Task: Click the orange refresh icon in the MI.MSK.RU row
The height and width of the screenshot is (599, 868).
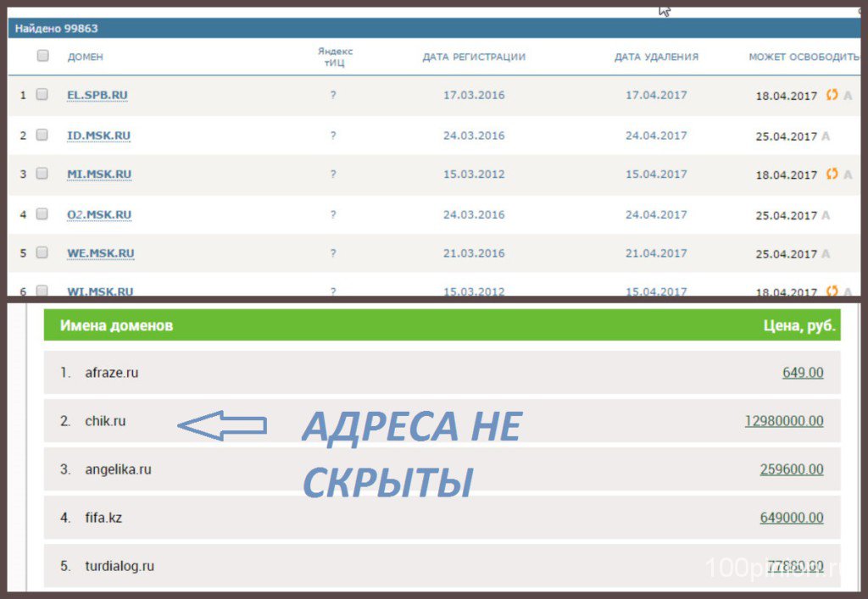Action: pyautogui.click(x=832, y=175)
